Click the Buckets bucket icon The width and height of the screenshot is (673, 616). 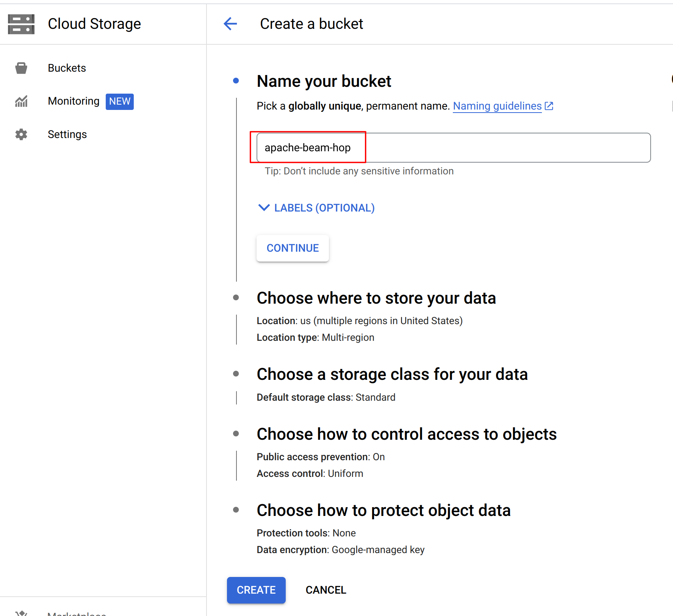tap(21, 68)
